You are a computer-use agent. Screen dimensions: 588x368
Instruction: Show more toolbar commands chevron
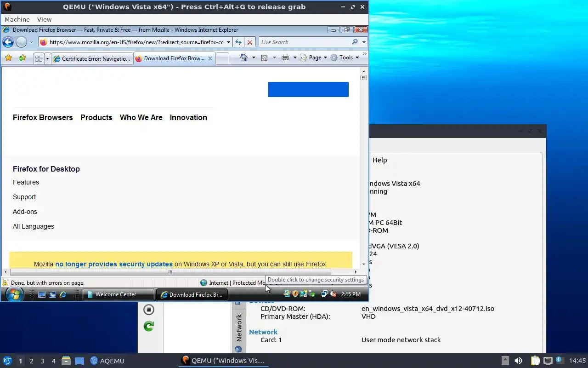point(365,54)
